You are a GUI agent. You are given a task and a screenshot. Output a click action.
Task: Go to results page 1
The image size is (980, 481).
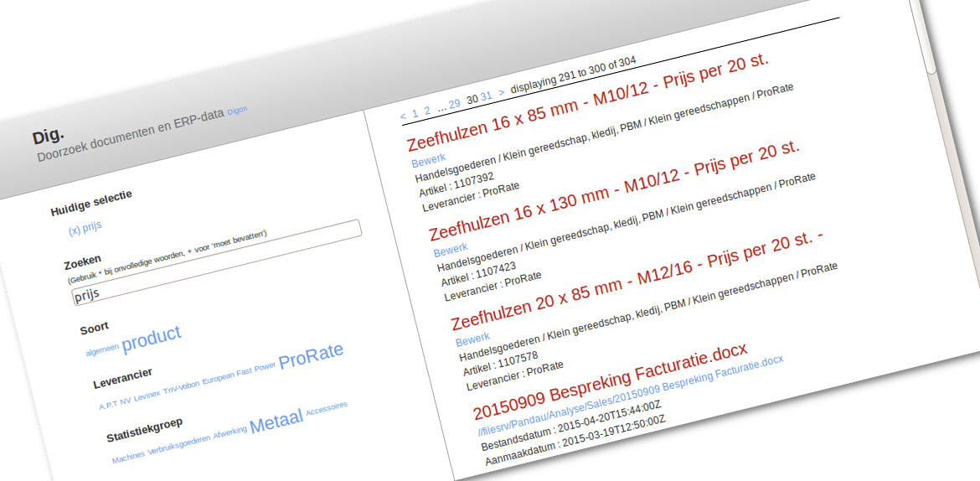pos(415,113)
